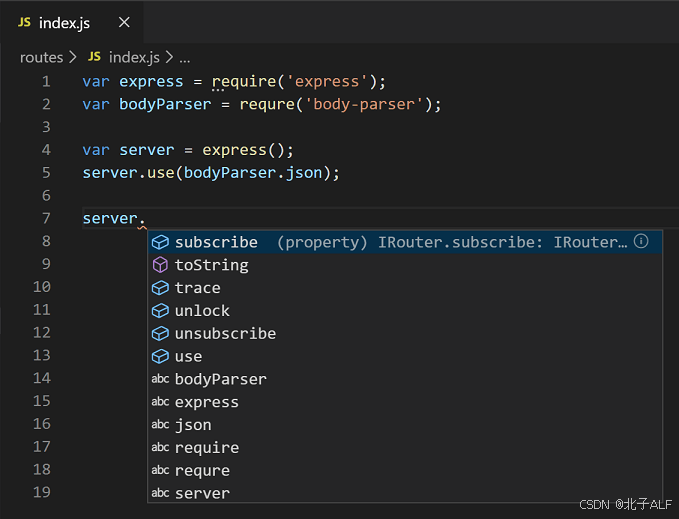Click the abc icon beside express suggestion

click(x=160, y=402)
